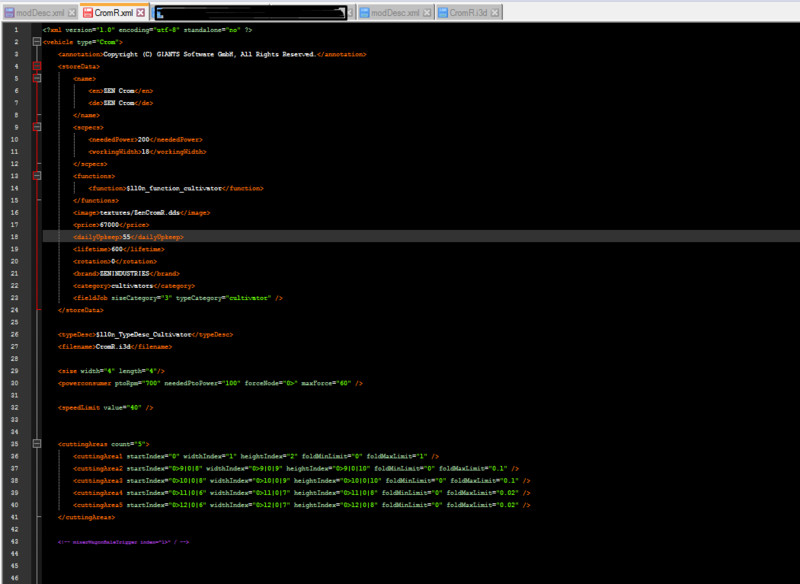The image size is (800, 584).
Task: Switch to the modDesc.xml tab beside CromR.i3d
Action: pyautogui.click(x=395, y=13)
